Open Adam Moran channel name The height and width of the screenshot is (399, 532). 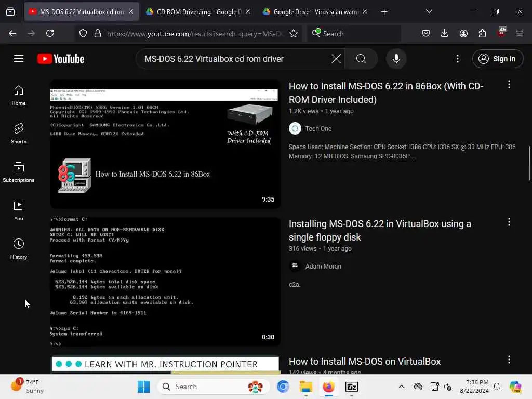pos(323,267)
